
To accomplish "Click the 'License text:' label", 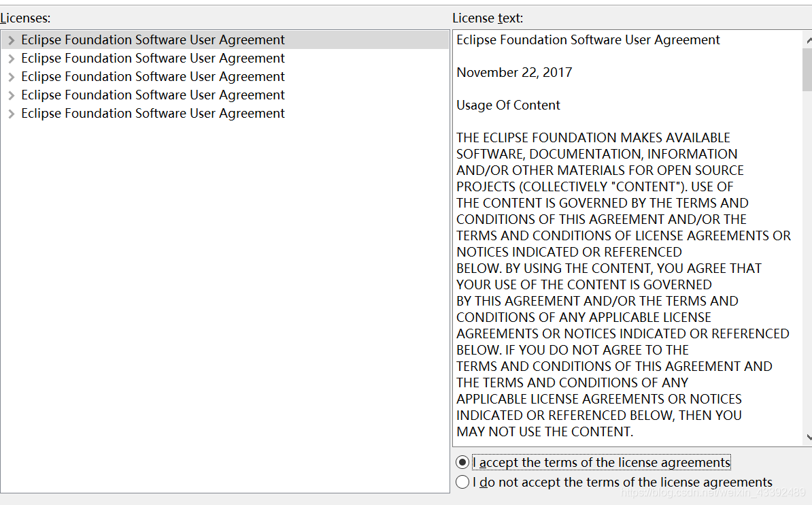I will tap(488, 18).
